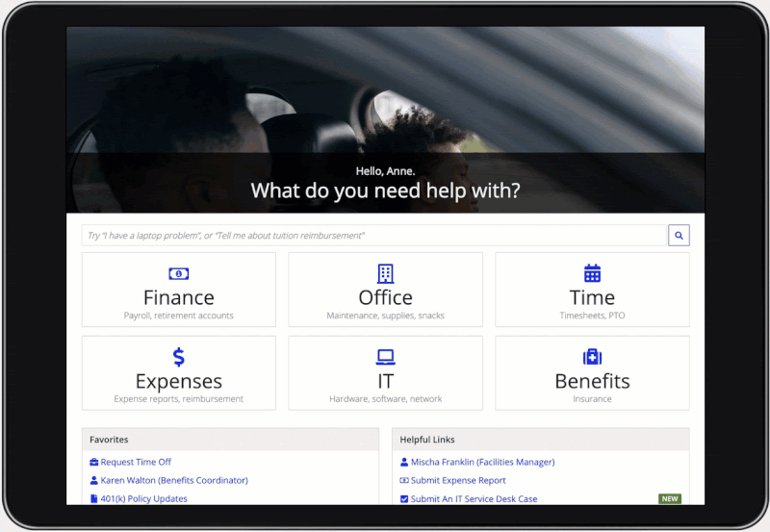The height and width of the screenshot is (532, 770).
Task: Click the Time calendar icon
Action: [592, 273]
